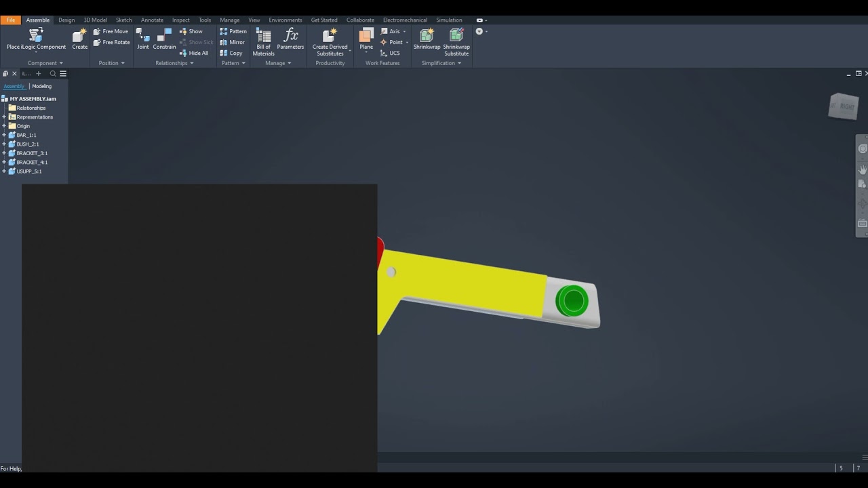Choose the Copy component tool

tap(231, 53)
